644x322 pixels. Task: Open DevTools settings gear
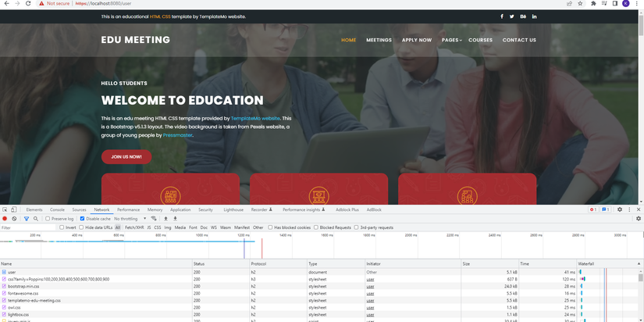619,209
